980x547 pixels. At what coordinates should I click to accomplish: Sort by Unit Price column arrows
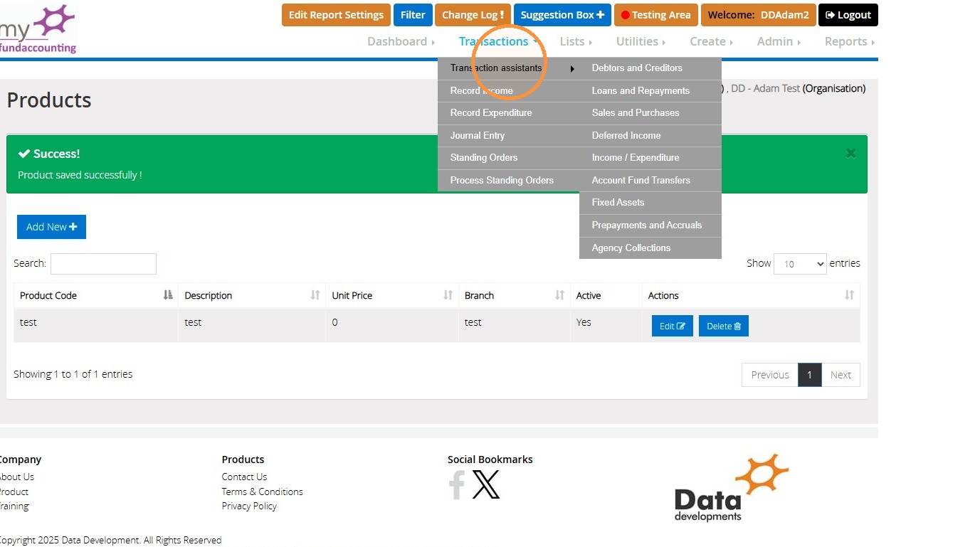[x=448, y=295]
